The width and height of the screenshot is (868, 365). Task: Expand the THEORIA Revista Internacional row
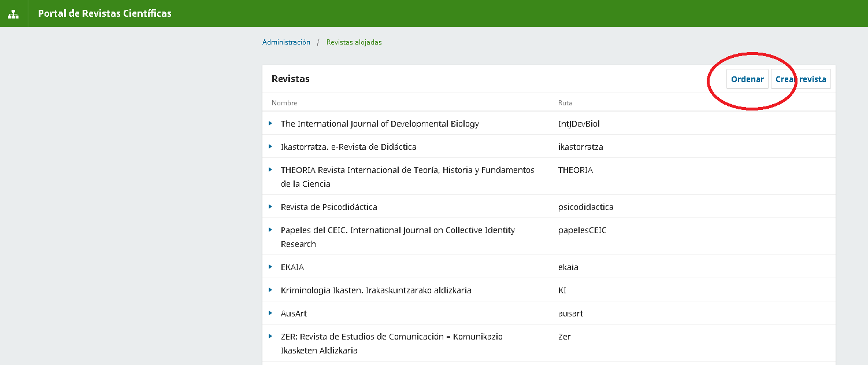[x=270, y=169]
